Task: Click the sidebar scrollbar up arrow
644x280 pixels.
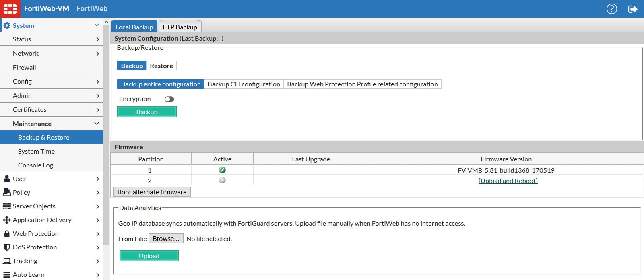Action: point(106,22)
